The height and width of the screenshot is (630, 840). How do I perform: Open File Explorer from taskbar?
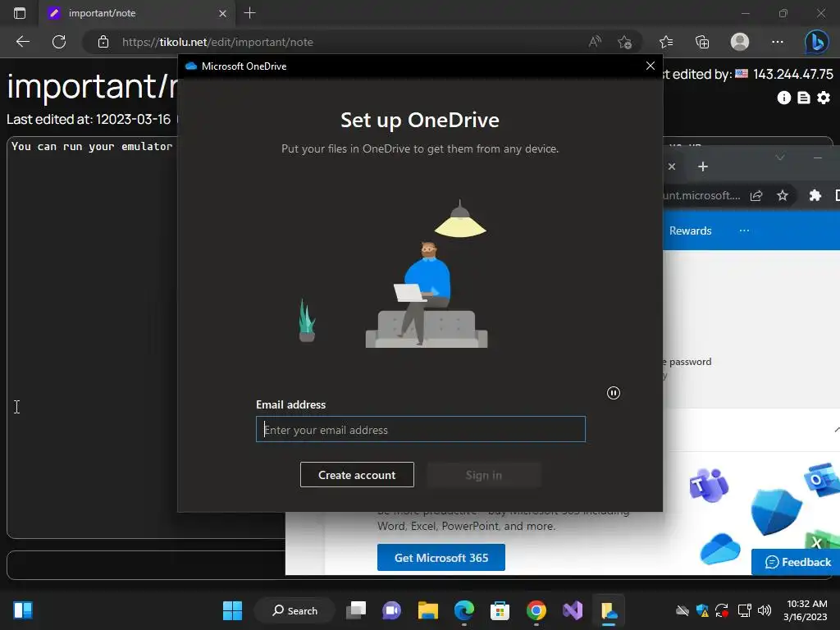[428, 610]
